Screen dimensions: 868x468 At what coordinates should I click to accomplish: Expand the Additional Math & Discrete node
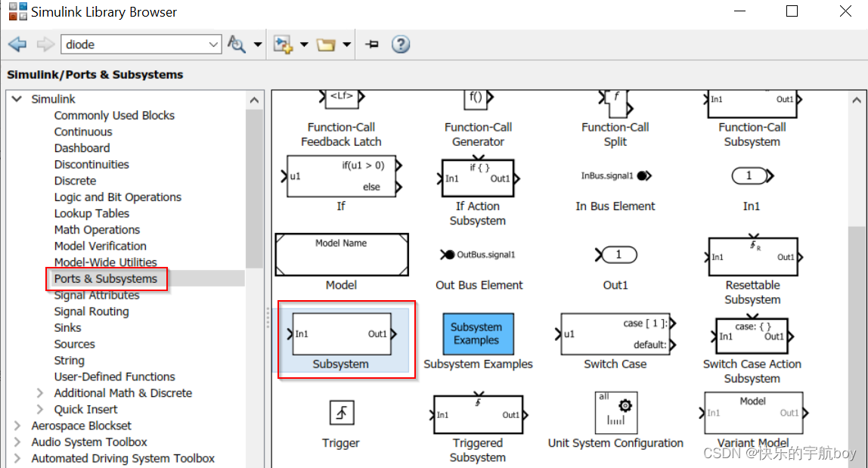[x=40, y=393]
